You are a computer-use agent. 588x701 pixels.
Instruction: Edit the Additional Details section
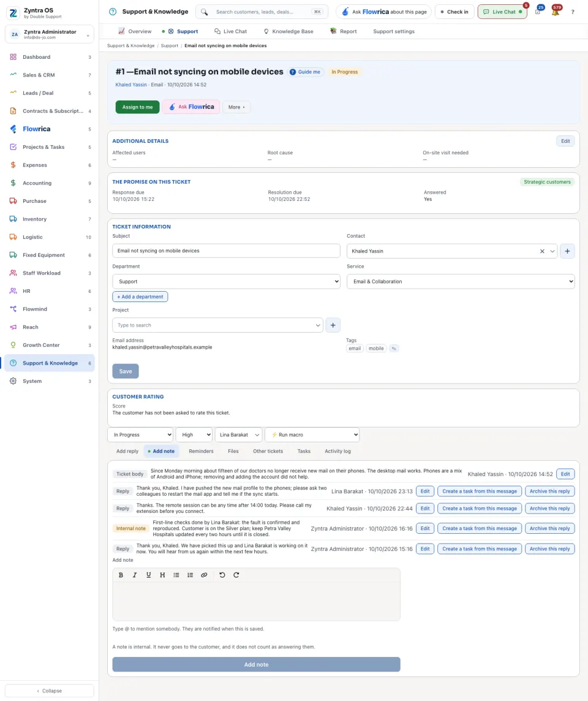(565, 142)
